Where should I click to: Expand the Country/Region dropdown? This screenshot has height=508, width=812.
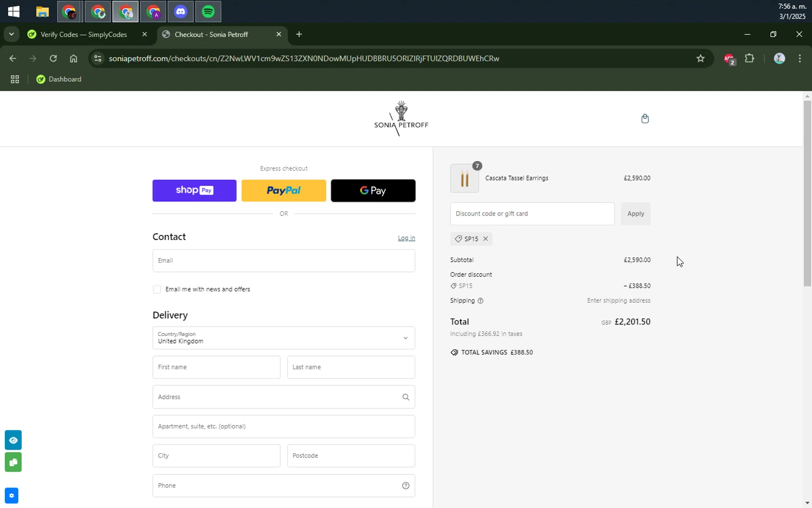284,338
